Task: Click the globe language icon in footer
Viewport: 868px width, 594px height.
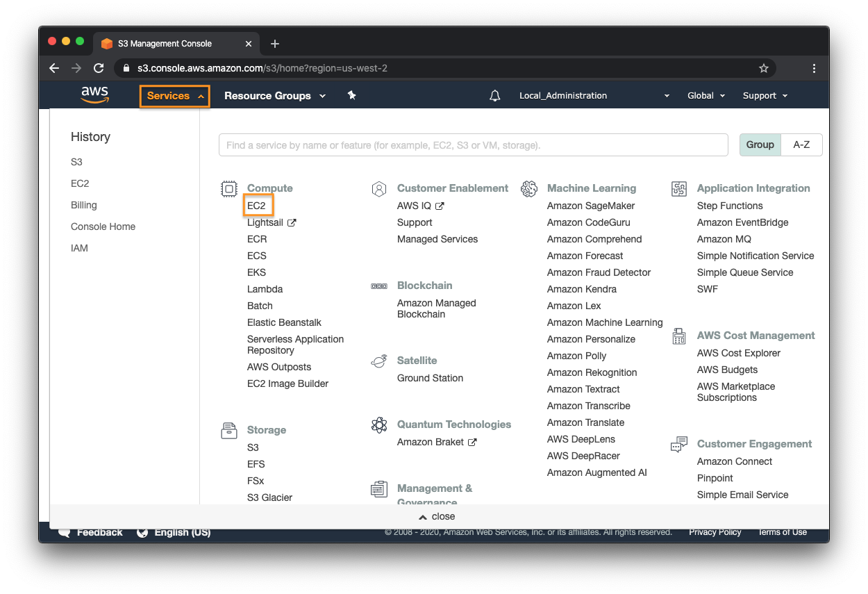Action: [142, 533]
